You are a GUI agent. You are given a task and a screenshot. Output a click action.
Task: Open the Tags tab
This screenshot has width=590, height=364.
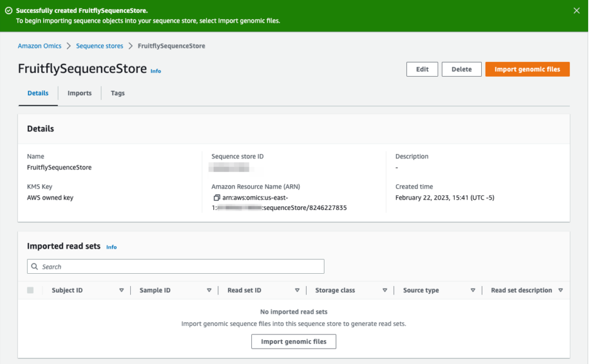[x=117, y=93]
